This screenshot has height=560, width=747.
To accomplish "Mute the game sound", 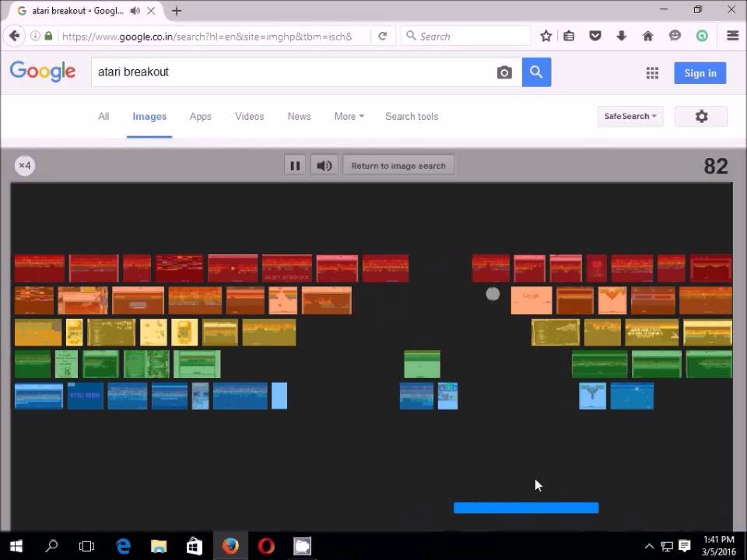I will pos(324,166).
